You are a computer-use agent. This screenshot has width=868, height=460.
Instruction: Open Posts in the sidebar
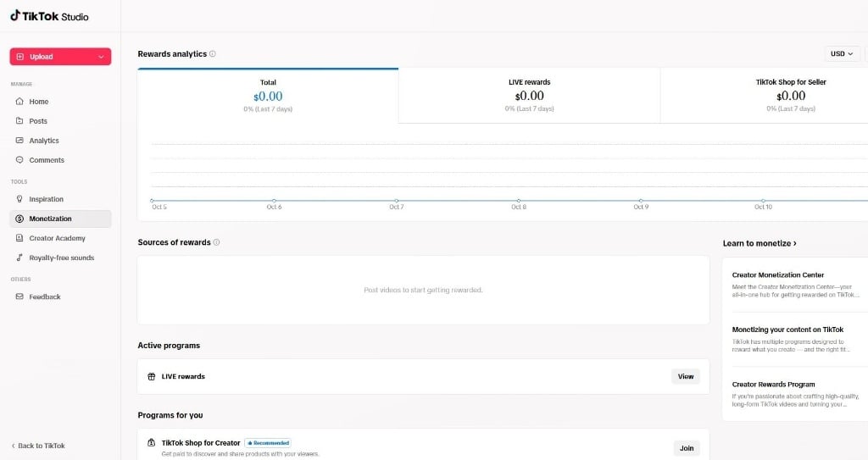point(60,120)
